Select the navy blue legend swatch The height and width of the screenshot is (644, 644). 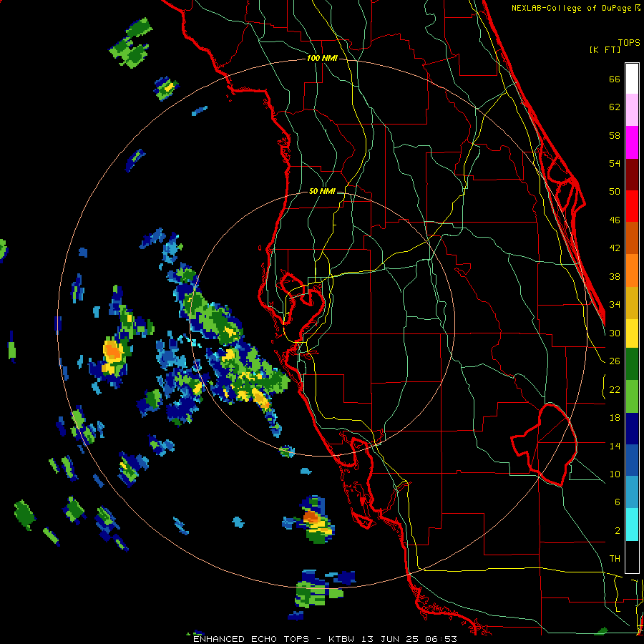click(632, 429)
